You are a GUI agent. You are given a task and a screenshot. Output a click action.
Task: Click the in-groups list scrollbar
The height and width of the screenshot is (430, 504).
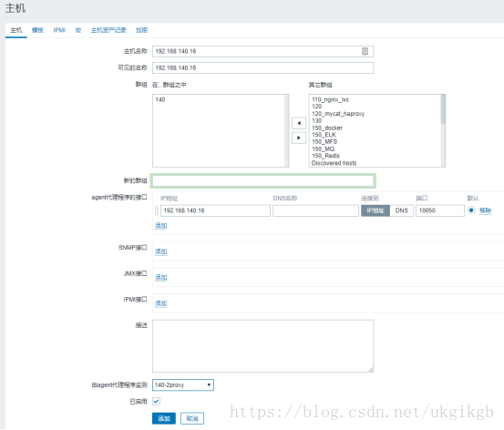click(x=287, y=130)
